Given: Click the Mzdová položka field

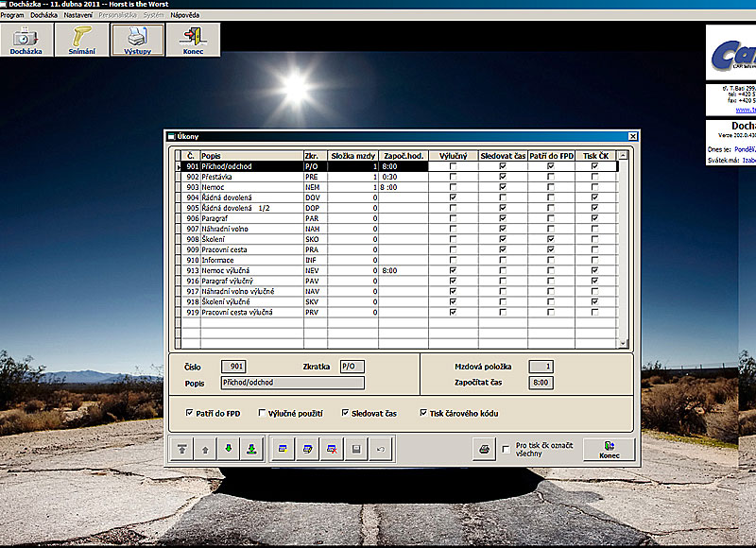Looking at the screenshot, I should click(541, 367).
